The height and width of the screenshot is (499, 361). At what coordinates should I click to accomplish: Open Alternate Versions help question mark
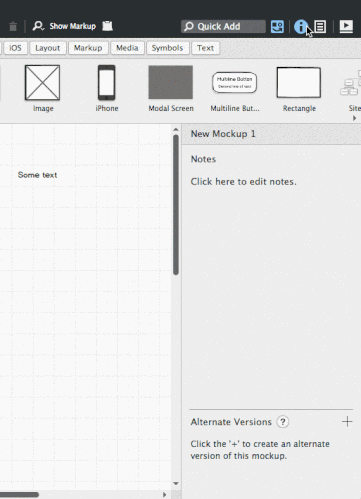click(x=283, y=422)
